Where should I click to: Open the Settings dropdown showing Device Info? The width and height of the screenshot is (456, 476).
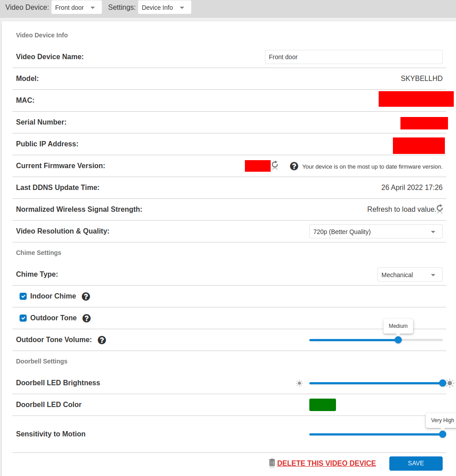tap(164, 7)
